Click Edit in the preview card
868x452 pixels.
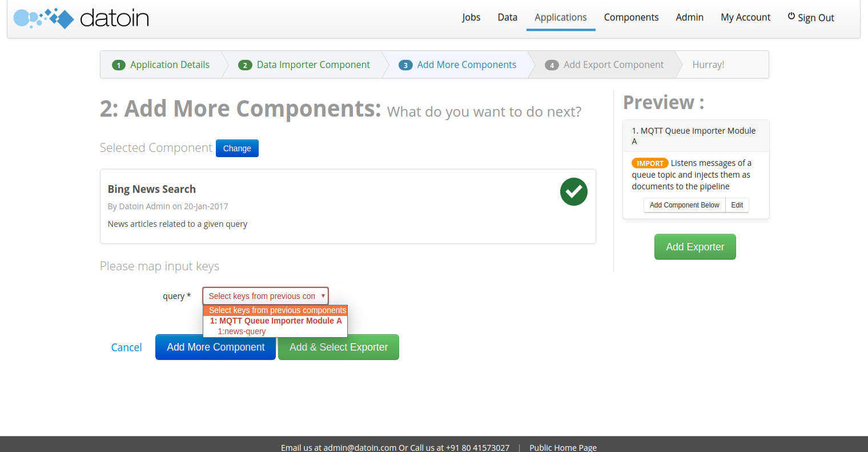point(737,205)
